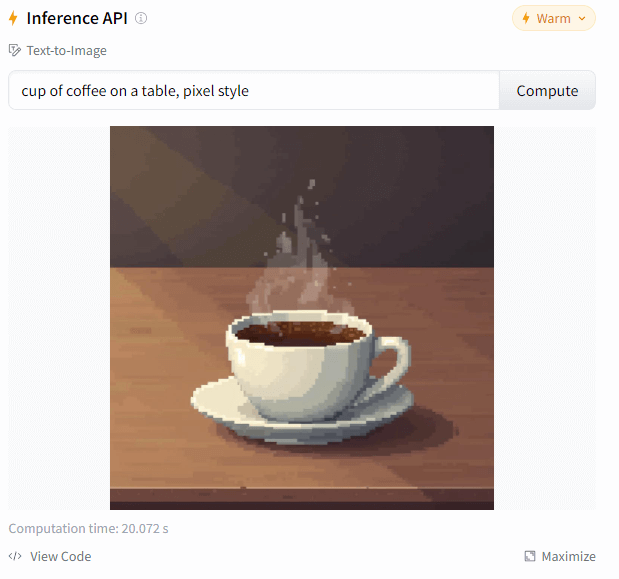
Task: Click the Maximize expand icon
Action: 530,556
